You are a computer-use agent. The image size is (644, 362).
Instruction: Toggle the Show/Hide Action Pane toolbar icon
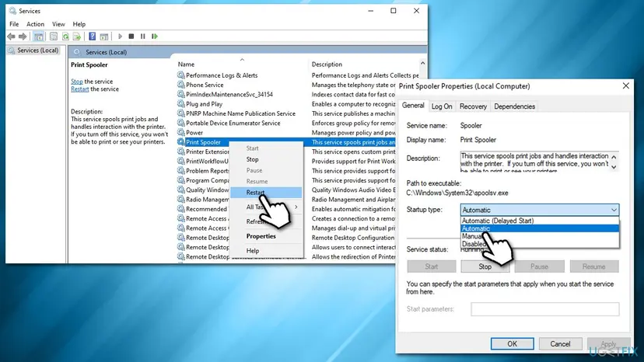coord(104,37)
